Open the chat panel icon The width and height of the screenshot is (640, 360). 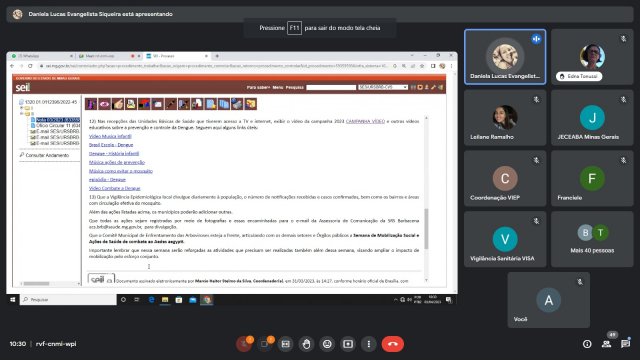pos(625,344)
